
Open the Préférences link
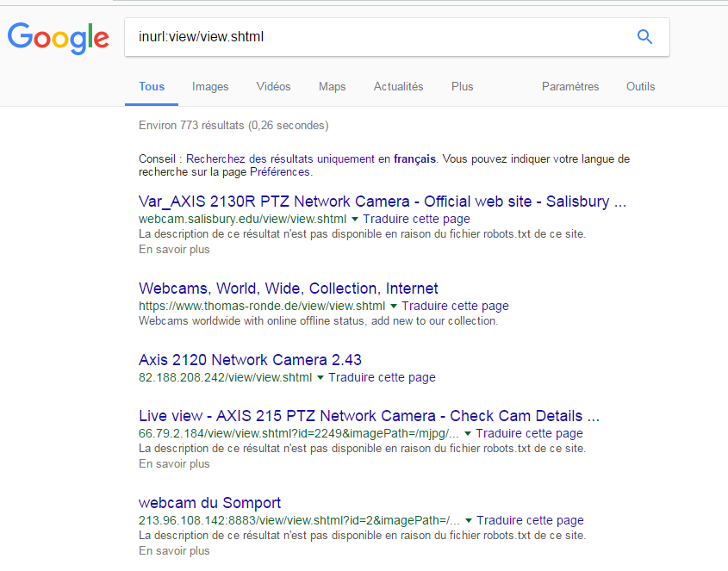[x=279, y=171]
